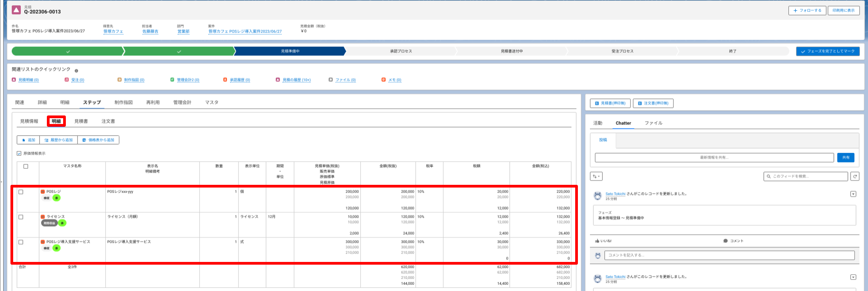Click the 管理会計2 (0) quick link icon
Image resolution: width=868 pixels, height=291 pixels.
click(x=172, y=79)
